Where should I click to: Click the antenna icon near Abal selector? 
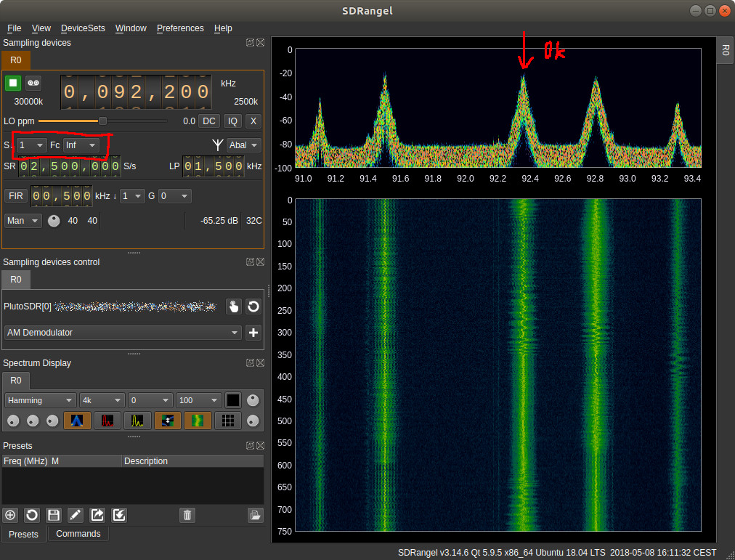(217, 145)
